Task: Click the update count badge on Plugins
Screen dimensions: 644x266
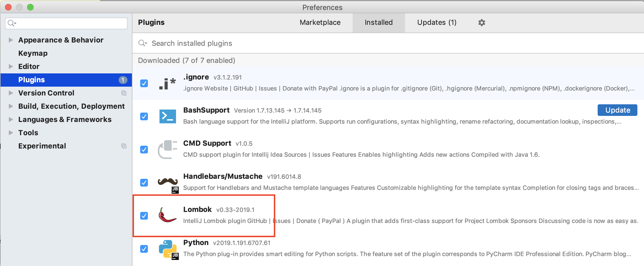Action: pyautogui.click(x=123, y=80)
